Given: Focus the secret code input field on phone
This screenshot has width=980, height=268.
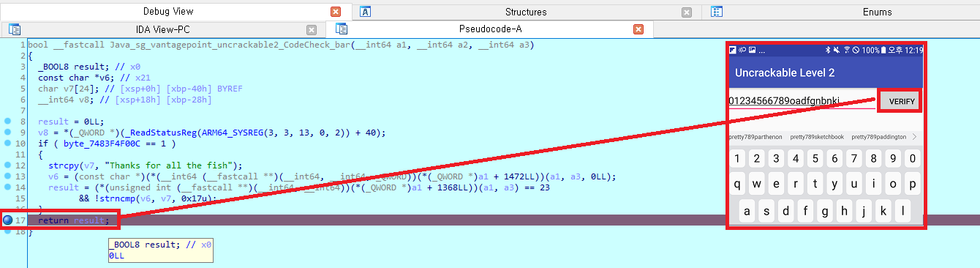Looking at the screenshot, I should tap(802, 101).
